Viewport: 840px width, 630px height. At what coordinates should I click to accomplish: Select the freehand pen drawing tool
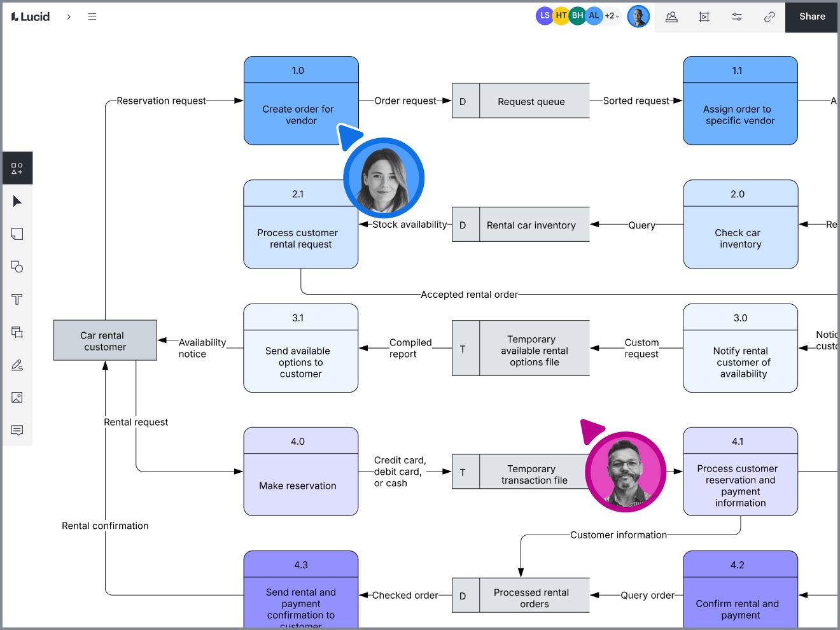click(x=17, y=365)
